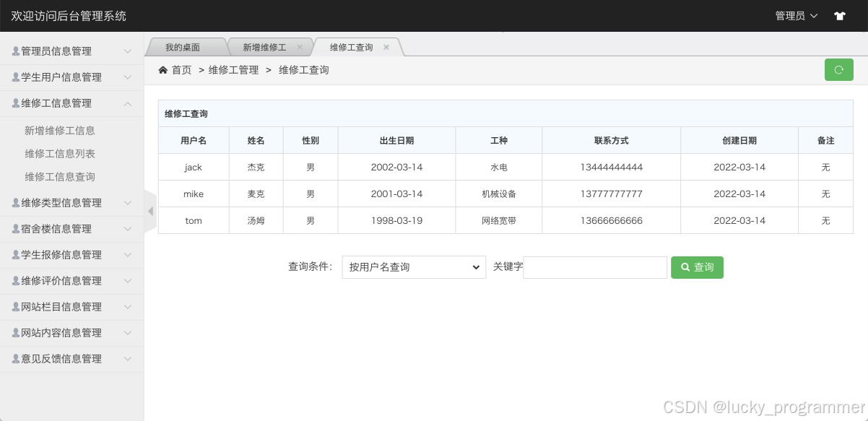The image size is (868, 421).
Task: Click the 姓名 column header
Action: (256, 141)
